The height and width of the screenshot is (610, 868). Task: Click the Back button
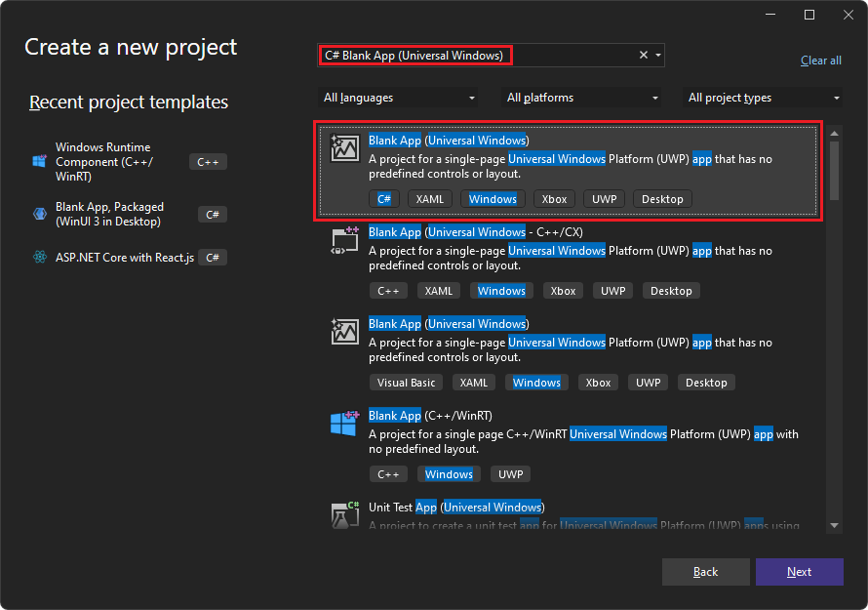click(x=705, y=572)
